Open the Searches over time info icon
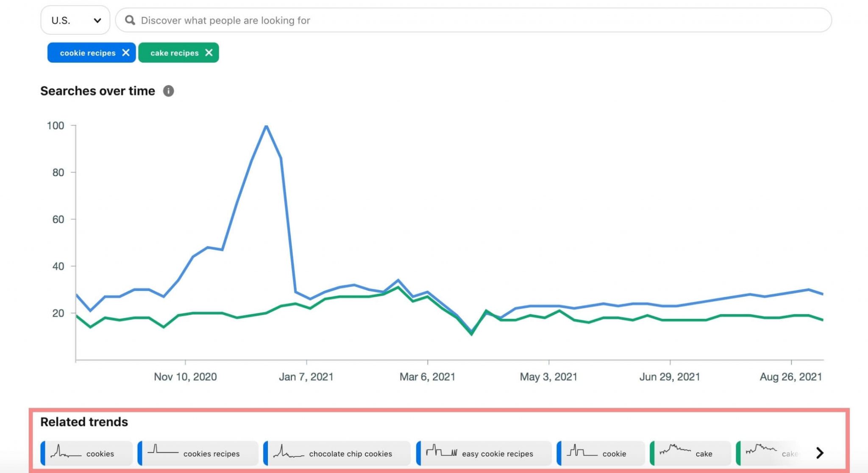 (168, 91)
